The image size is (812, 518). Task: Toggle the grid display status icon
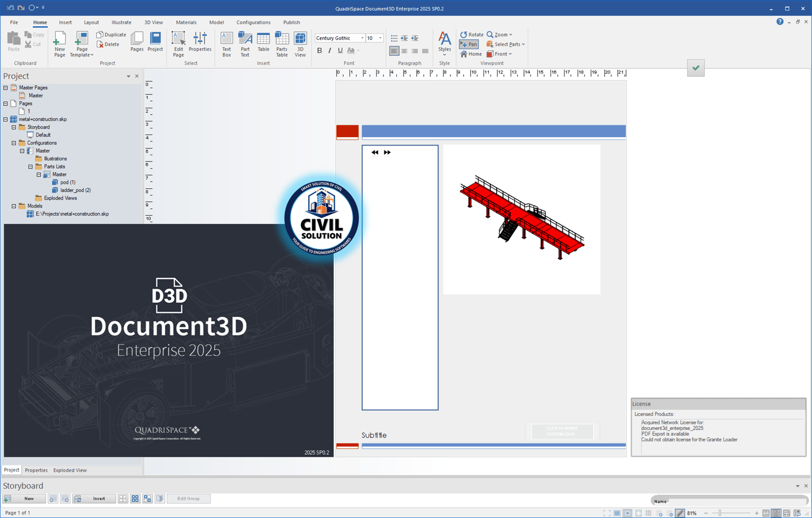649,513
